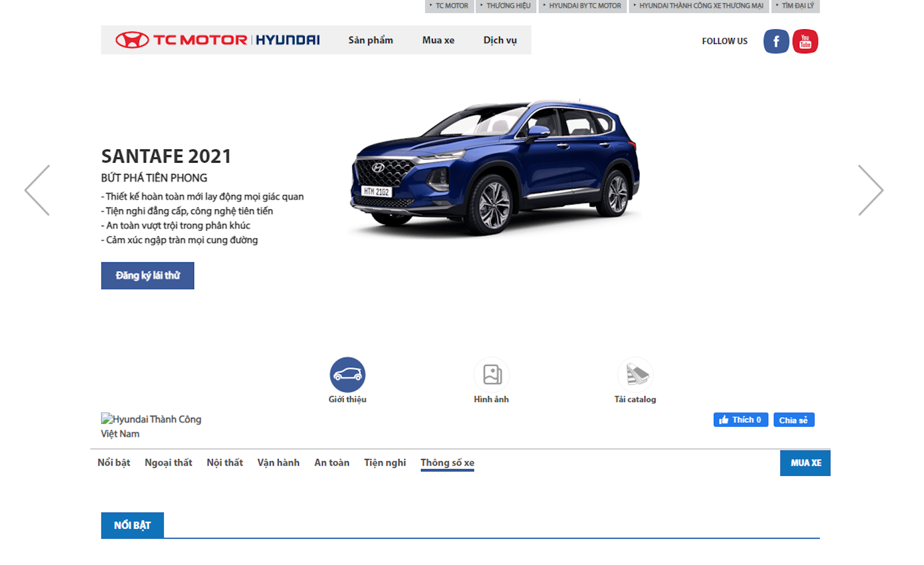
Task: Click the Hyundai Thành Công Việt Nam image
Action: pos(152,426)
